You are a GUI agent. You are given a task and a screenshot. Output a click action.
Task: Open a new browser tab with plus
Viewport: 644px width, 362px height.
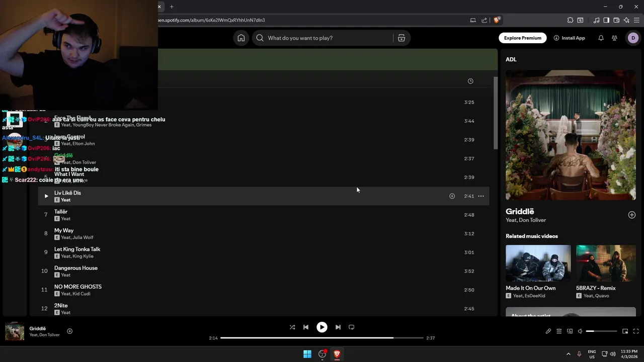tap(172, 7)
